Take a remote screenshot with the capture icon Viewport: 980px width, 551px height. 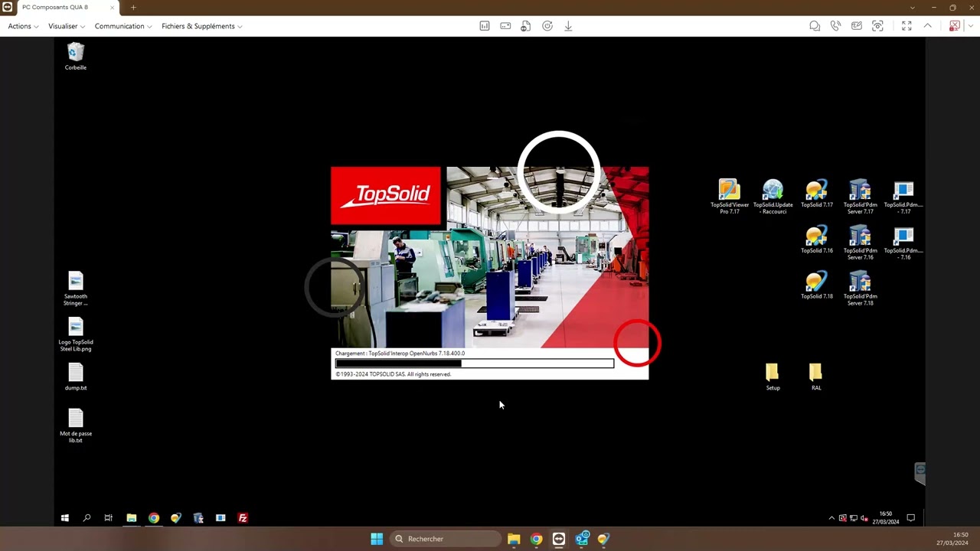(x=878, y=26)
